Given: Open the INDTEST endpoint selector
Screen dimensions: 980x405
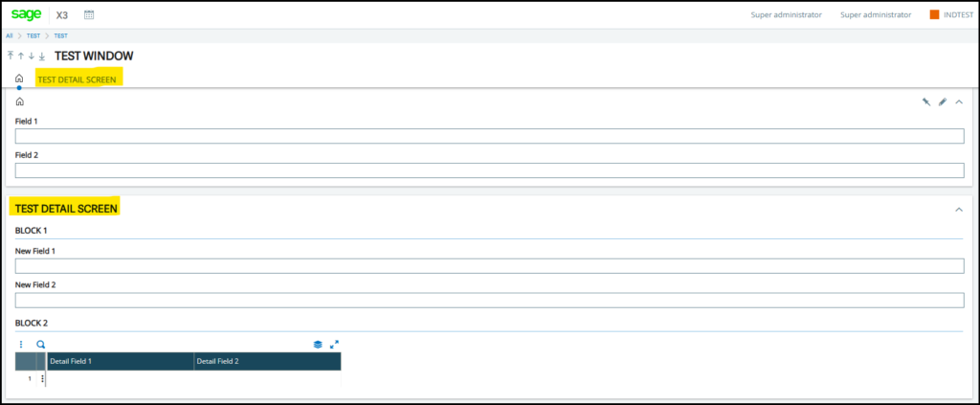Looking at the screenshot, I should (x=956, y=15).
